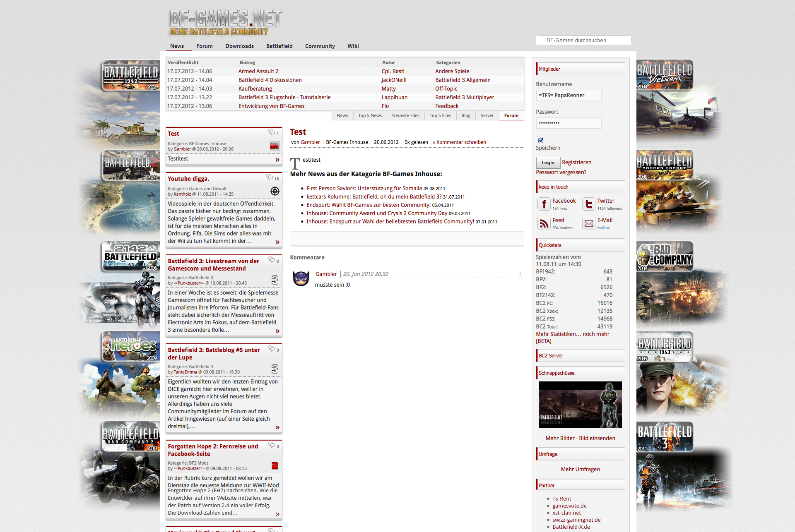Switch to the Blog tab
Image resolution: width=795 pixels, height=532 pixels.
click(466, 115)
